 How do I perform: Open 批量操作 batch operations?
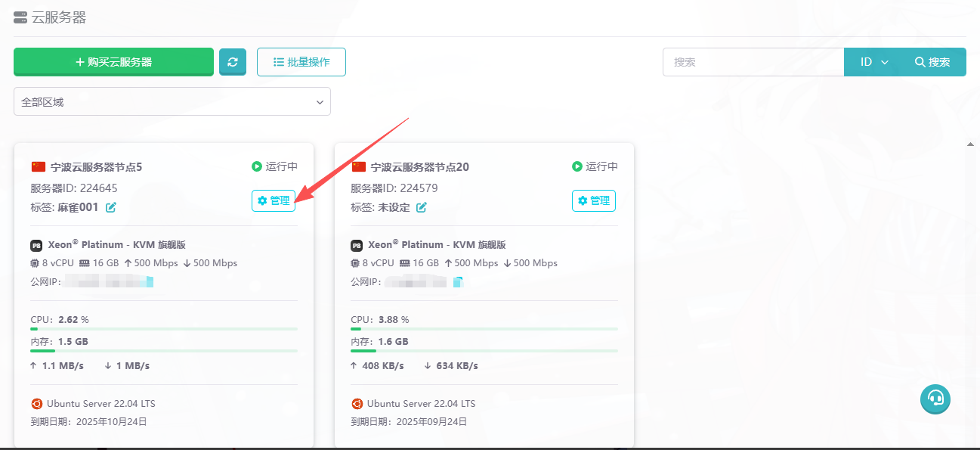pyautogui.click(x=301, y=62)
